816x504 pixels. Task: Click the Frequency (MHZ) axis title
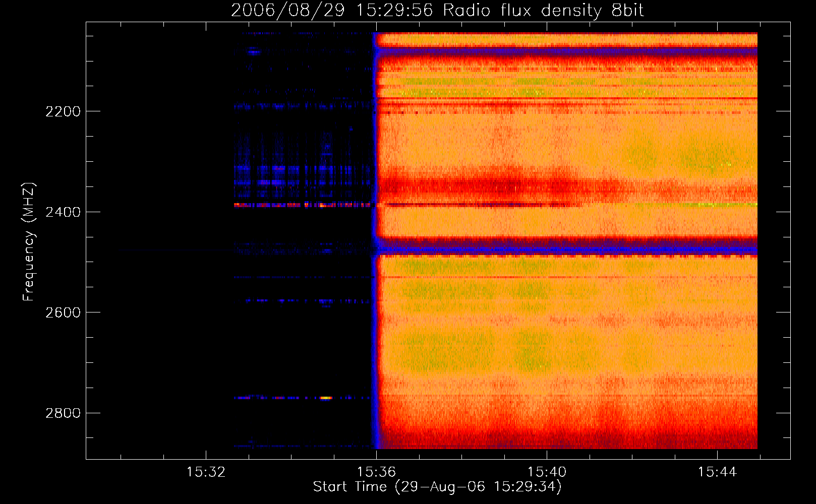click(29, 242)
